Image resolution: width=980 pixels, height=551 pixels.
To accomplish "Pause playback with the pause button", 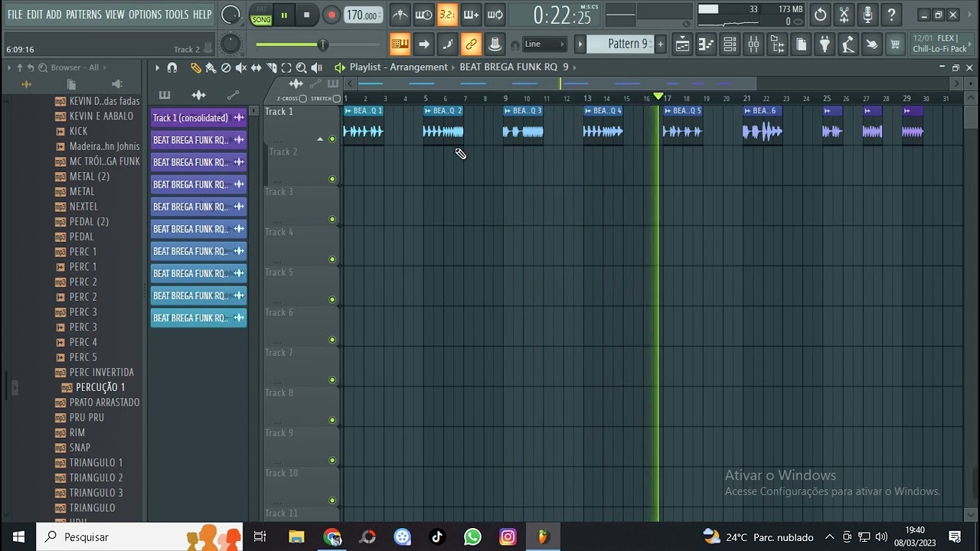I will pos(284,15).
